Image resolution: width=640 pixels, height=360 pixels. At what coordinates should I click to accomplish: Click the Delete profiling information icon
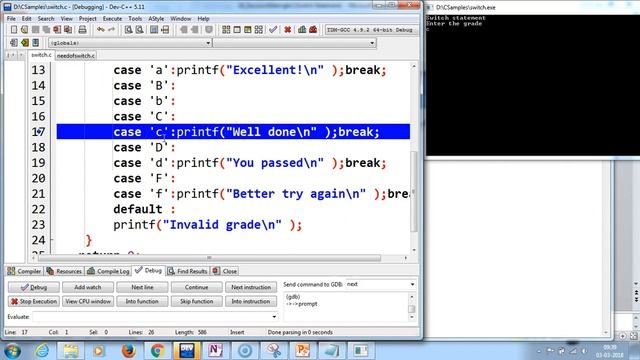pyautogui.click(x=313, y=30)
